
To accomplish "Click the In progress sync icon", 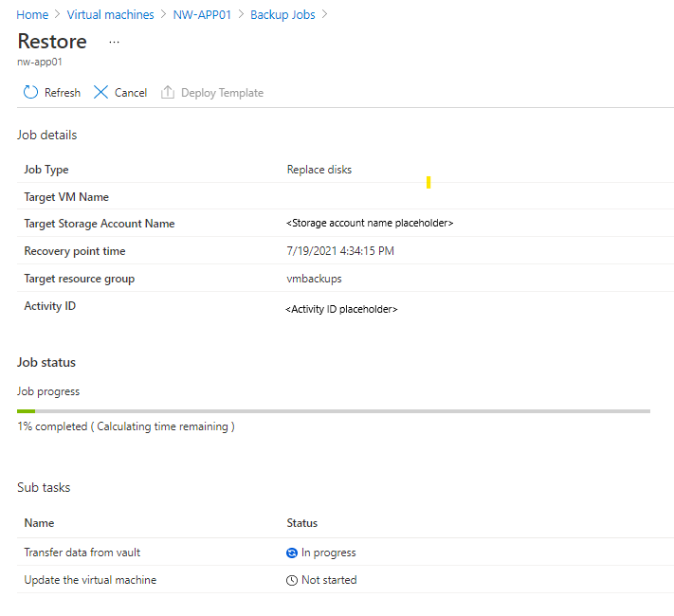I will 292,553.
